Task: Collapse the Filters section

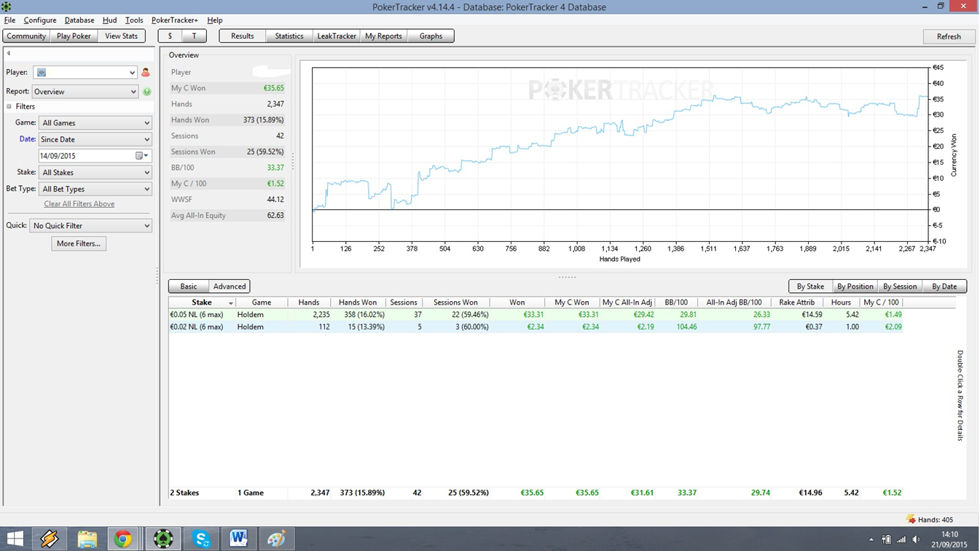Action: (x=9, y=106)
